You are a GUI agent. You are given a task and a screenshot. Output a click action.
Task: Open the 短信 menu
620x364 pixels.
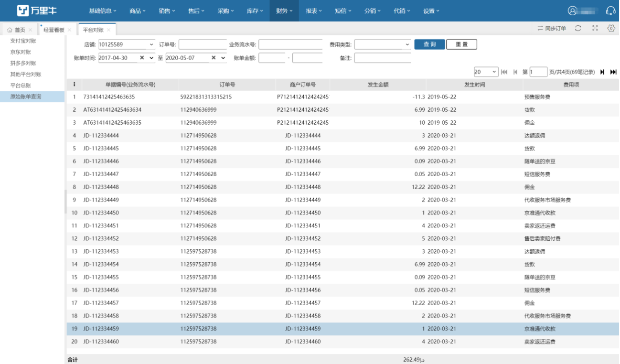coord(343,11)
